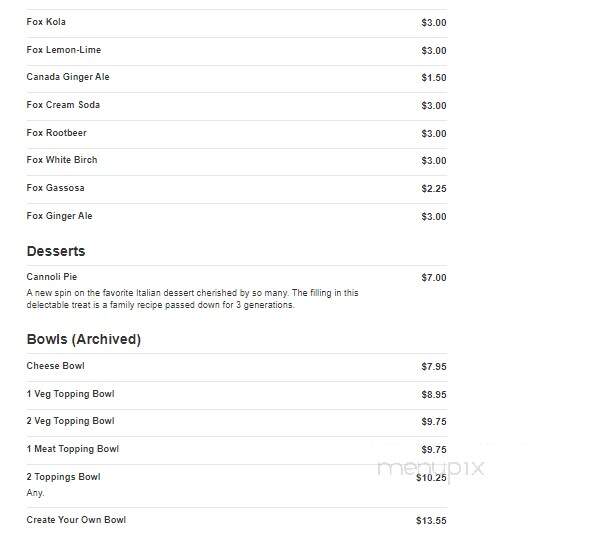The height and width of the screenshot is (551, 610).
Task: Select the Fox Lemon-Lime item name
Action: coord(64,50)
